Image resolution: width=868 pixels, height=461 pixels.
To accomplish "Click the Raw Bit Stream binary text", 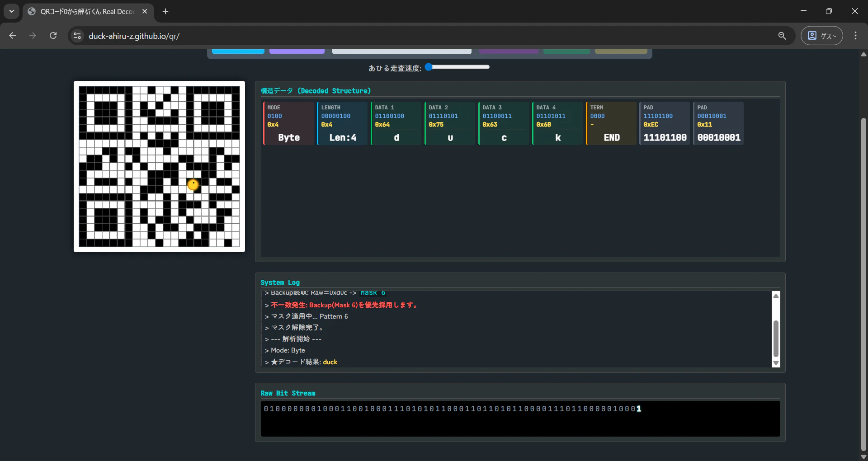I will 453,409.
